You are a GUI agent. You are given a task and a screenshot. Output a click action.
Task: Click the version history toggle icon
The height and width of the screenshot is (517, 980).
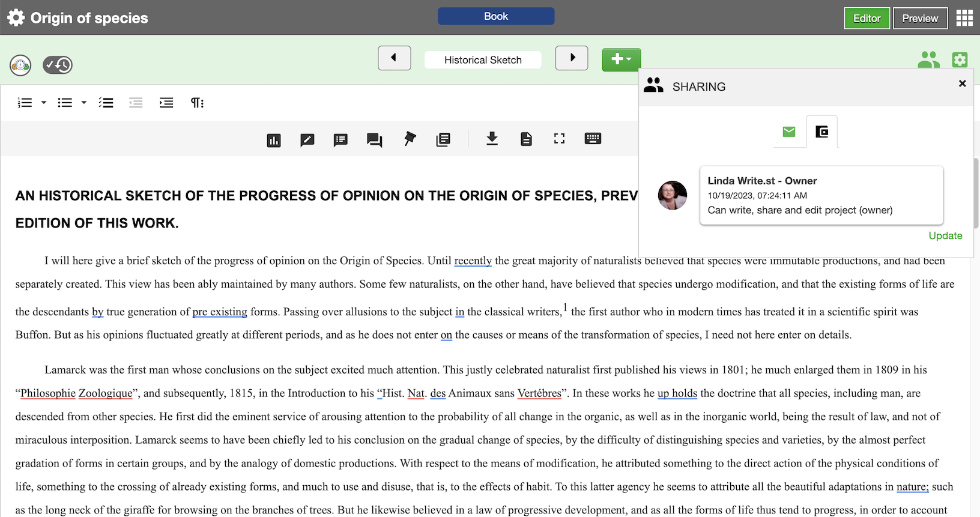58,65
